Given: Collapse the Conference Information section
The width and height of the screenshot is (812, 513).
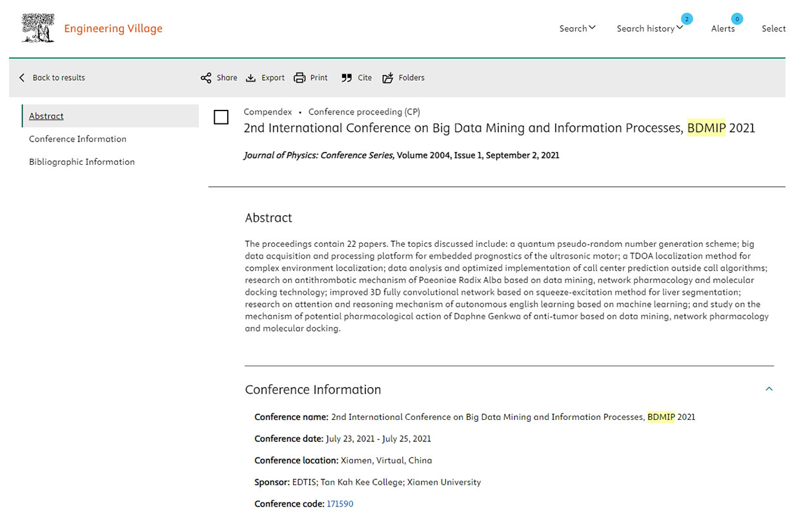Looking at the screenshot, I should tap(769, 389).
